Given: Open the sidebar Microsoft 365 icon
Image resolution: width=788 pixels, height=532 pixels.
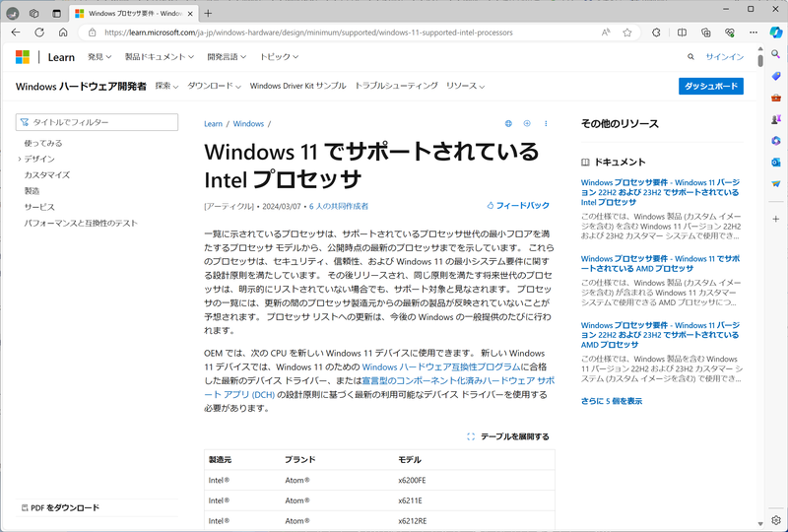Looking at the screenshot, I should point(776,141).
